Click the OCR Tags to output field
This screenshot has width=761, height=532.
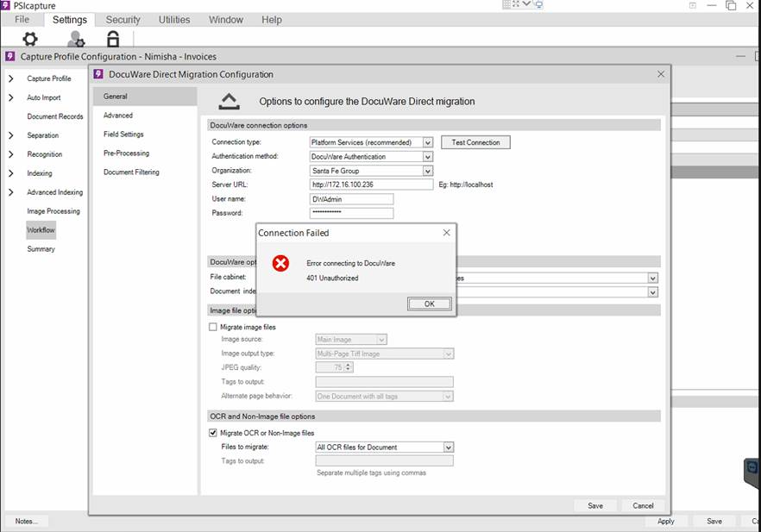[x=385, y=460]
